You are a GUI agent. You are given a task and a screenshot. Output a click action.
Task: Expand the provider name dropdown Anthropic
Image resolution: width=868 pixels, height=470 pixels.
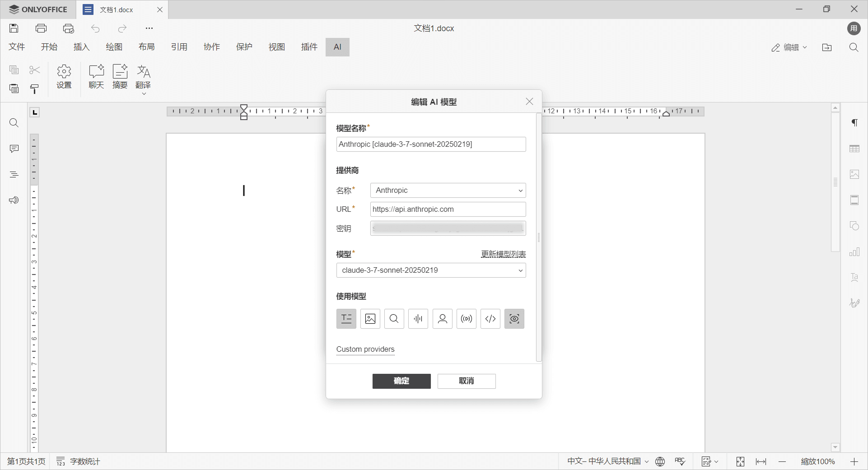click(448, 191)
